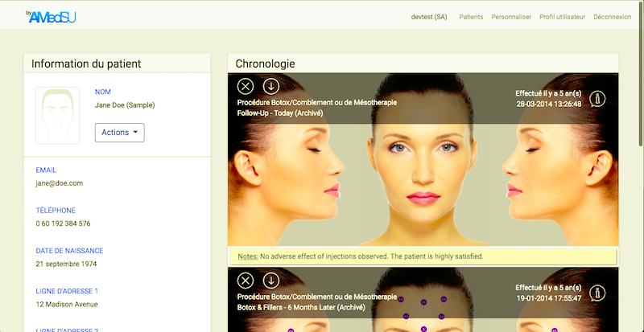Click the AIMedSU logo

click(51, 17)
